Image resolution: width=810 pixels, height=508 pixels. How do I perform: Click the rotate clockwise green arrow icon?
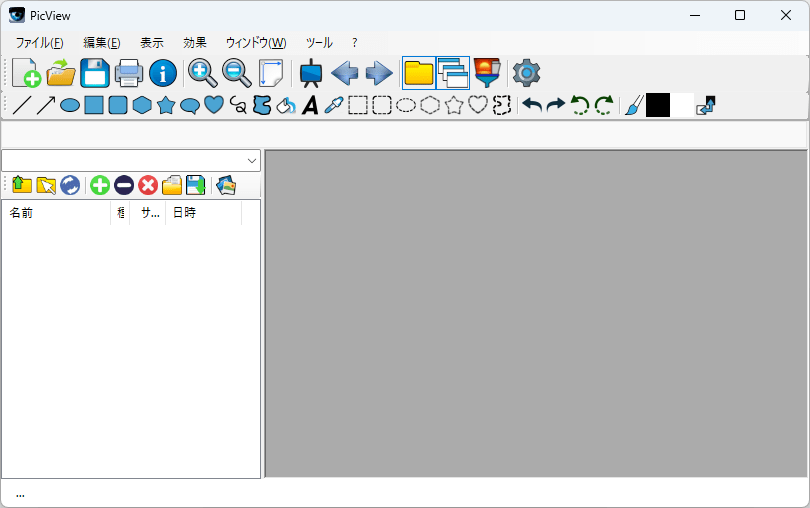[604, 105]
